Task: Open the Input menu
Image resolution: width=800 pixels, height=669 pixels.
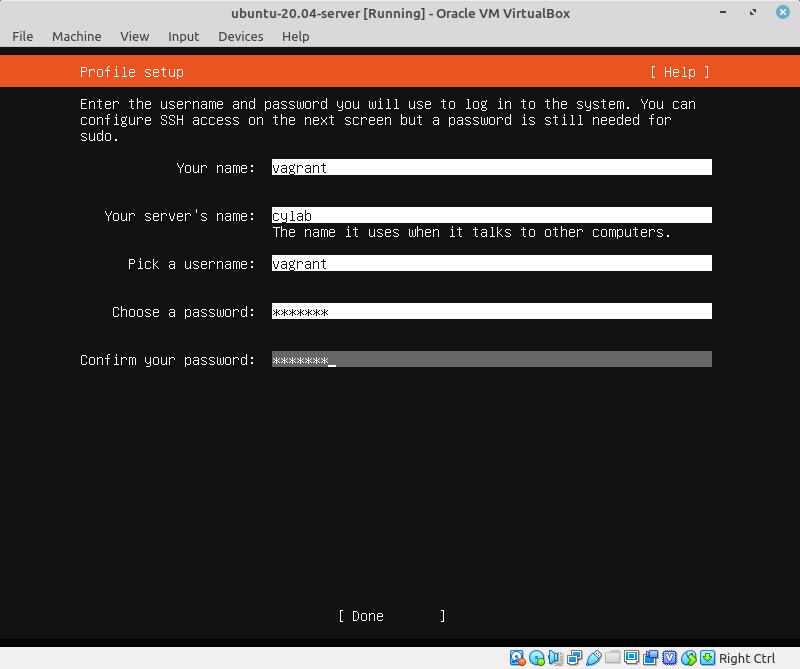Action: pos(184,37)
